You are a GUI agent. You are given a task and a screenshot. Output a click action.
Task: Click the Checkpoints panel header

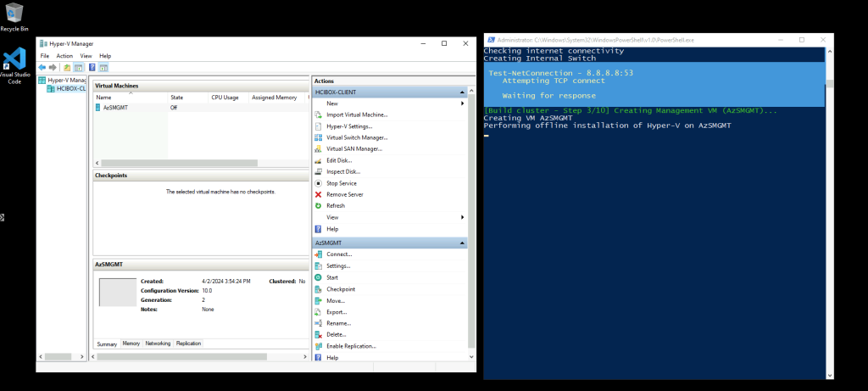200,176
